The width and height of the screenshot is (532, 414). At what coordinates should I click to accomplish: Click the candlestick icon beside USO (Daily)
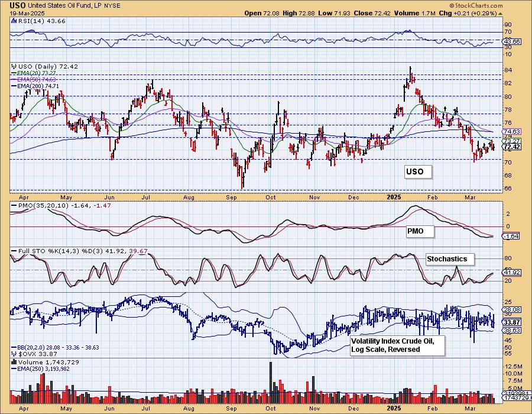pyautogui.click(x=14, y=66)
